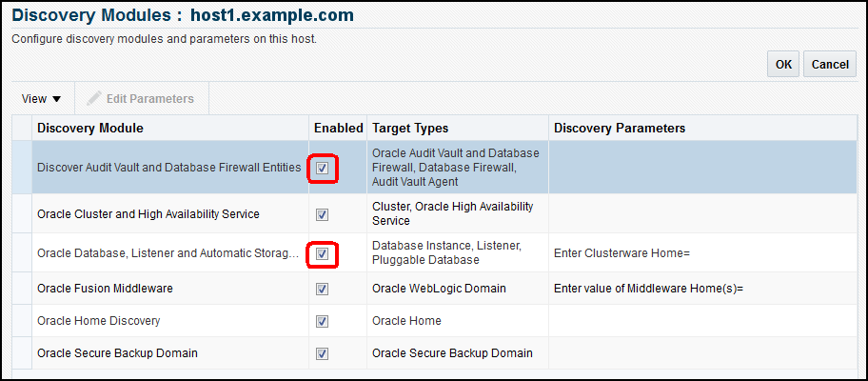Click the Enabled column header
The height and width of the screenshot is (381, 868).
point(338,128)
